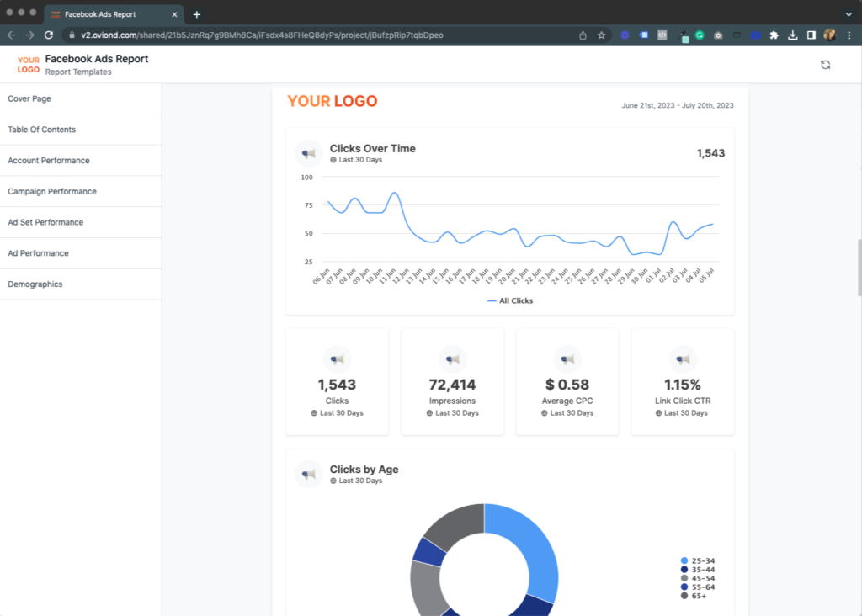Screen dimensions: 862x616
Task: Click the 1,543 value on Clicks card
Action: coord(337,385)
